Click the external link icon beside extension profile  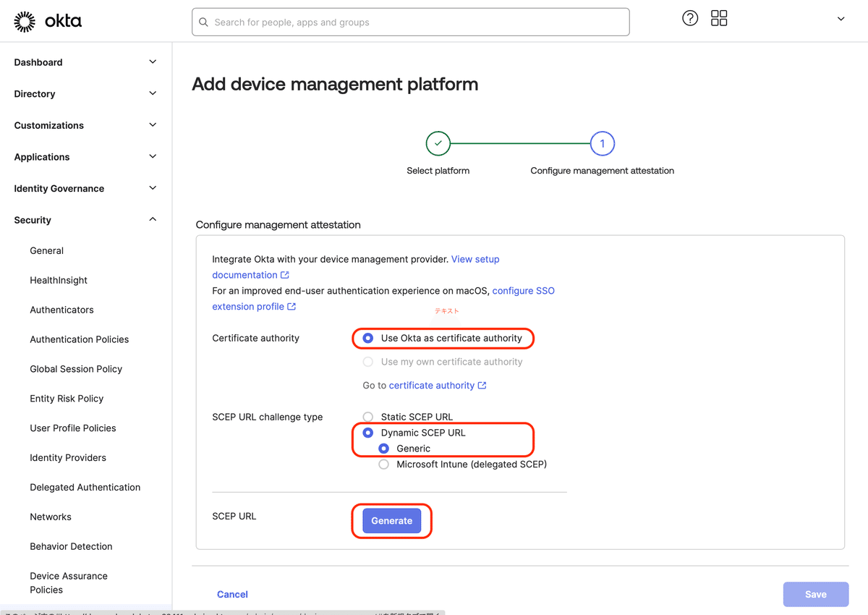point(292,306)
